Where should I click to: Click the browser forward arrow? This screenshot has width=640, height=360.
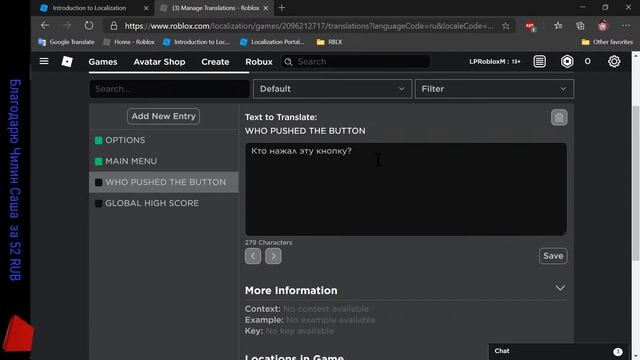tap(67, 26)
